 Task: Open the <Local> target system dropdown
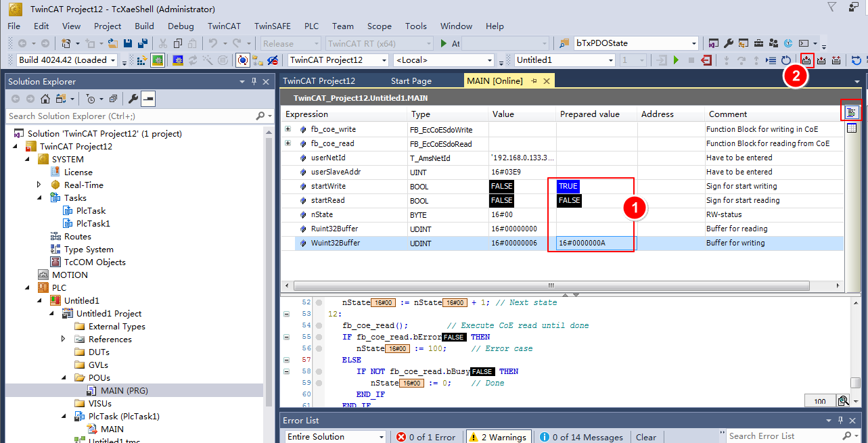pos(490,60)
